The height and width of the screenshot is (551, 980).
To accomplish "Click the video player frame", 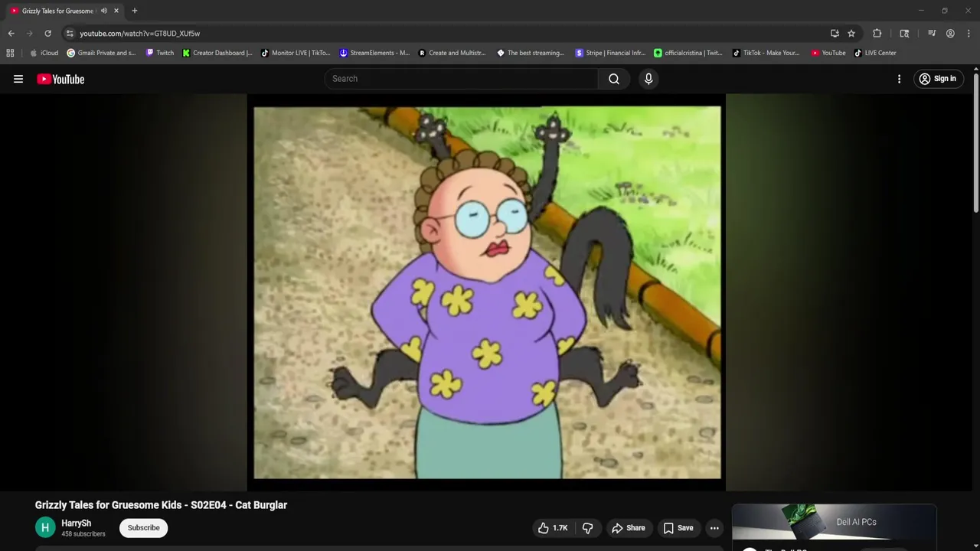I will pyautogui.click(x=487, y=292).
